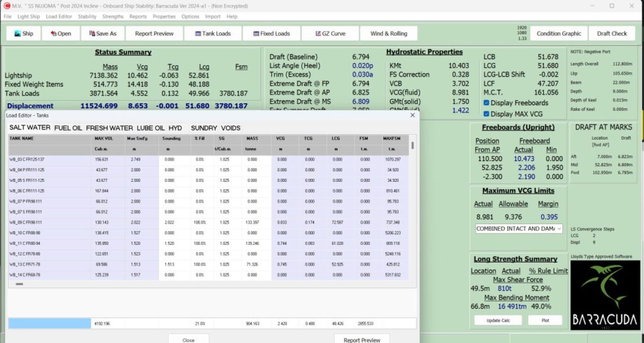The width and height of the screenshot is (644, 343).
Task: Switch to the HYD tab
Action: 175,128
